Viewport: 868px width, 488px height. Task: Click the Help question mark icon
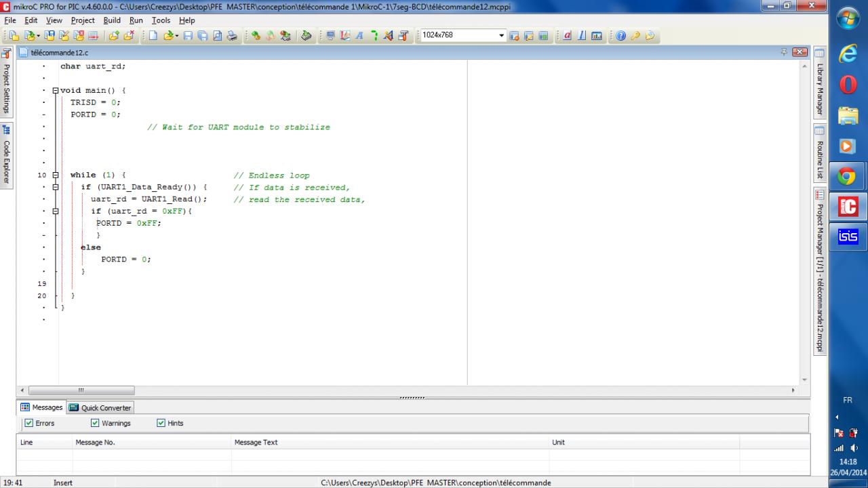[x=620, y=35]
